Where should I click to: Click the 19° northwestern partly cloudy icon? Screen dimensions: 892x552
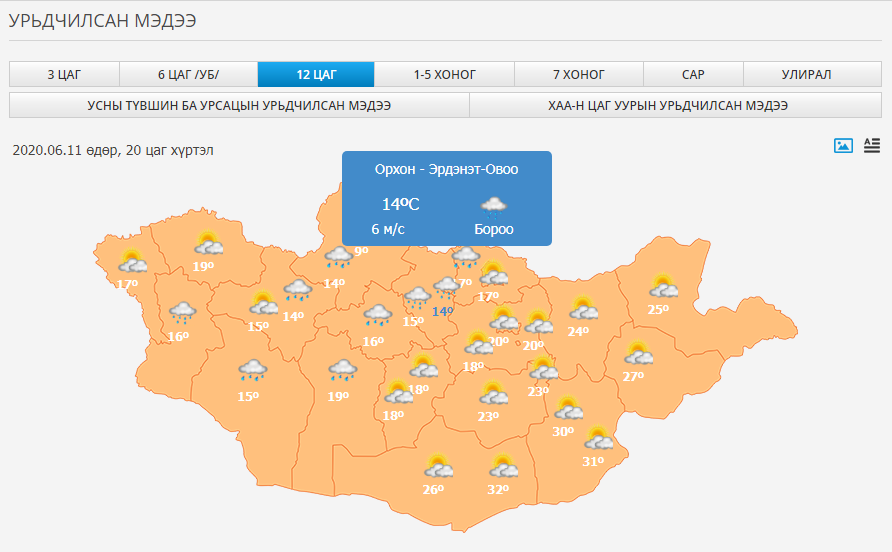point(208,243)
